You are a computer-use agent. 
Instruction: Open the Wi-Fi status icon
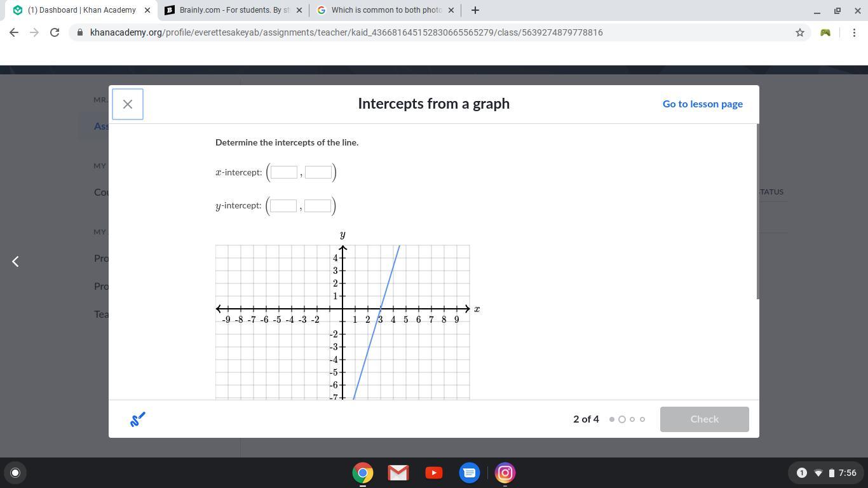[x=818, y=473]
